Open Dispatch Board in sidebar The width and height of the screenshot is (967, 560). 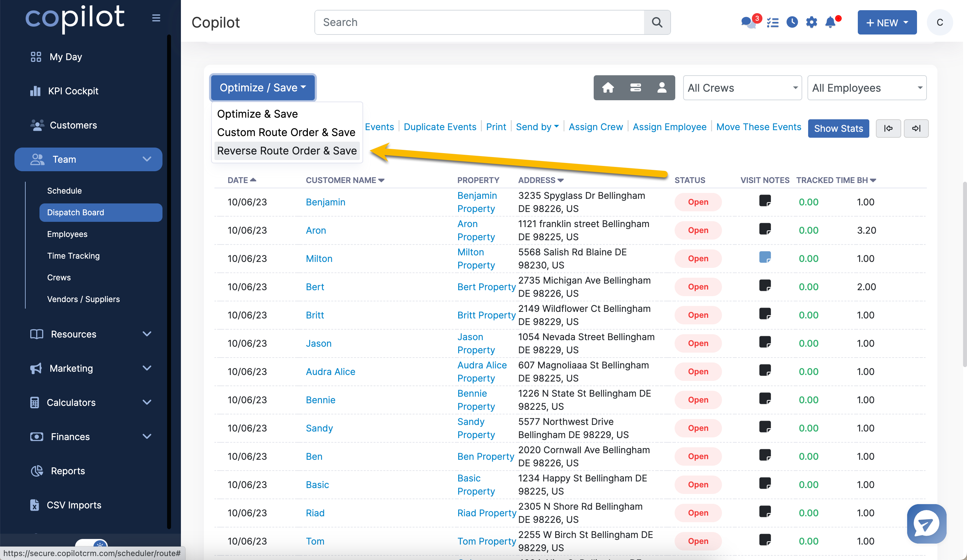(101, 212)
